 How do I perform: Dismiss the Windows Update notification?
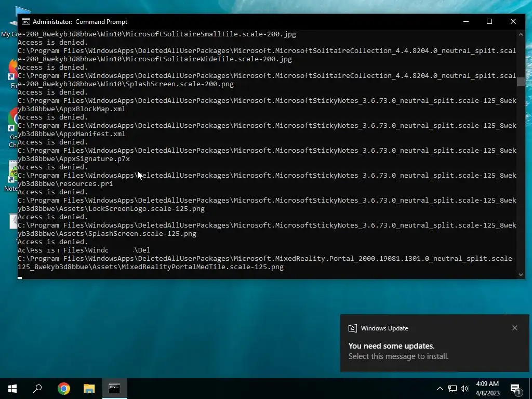(x=515, y=328)
